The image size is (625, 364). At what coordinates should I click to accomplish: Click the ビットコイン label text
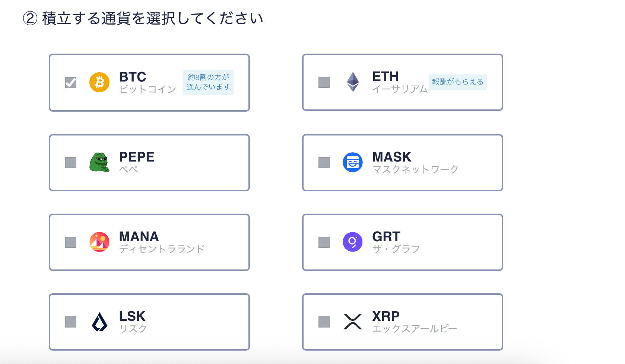[x=148, y=89]
